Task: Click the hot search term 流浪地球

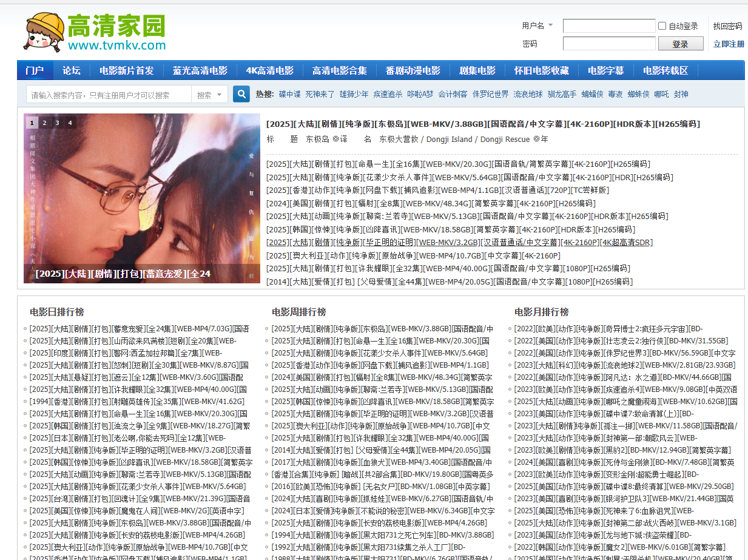Action: point(528,95)
